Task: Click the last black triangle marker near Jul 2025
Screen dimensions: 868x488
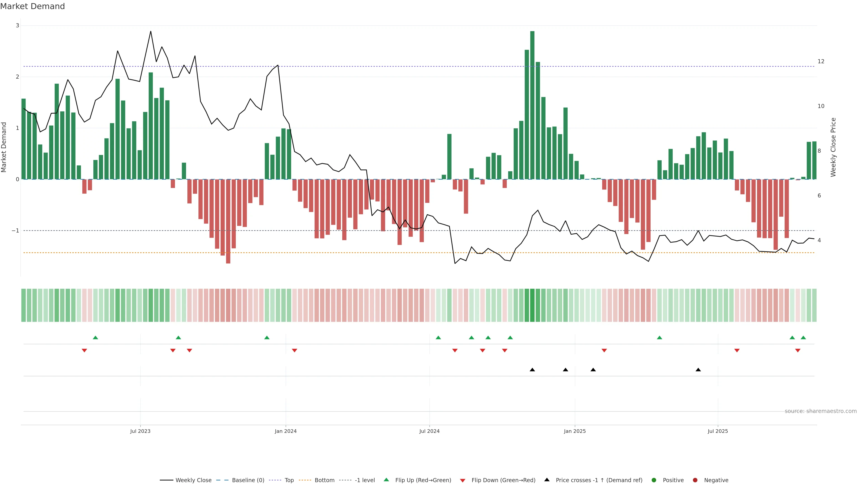Action: [x=698, y=370]
